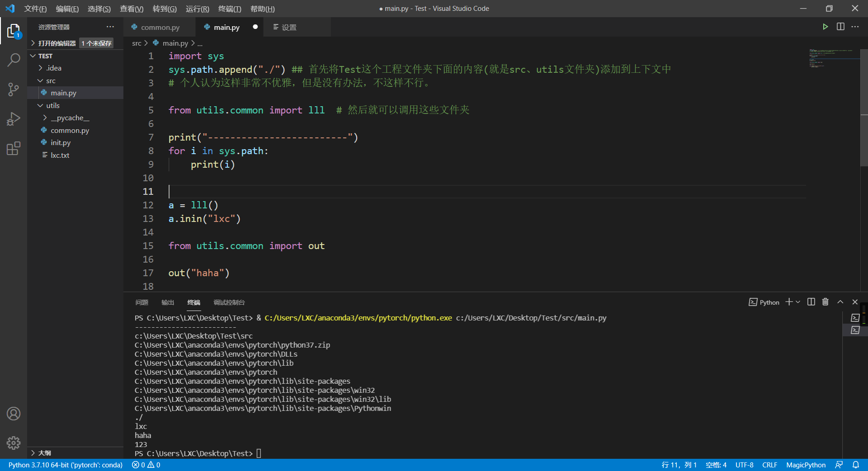Viewport: 868px width, 471px height.
Task: Switch to the Debug Console panel tab
Action: [229, 302]
